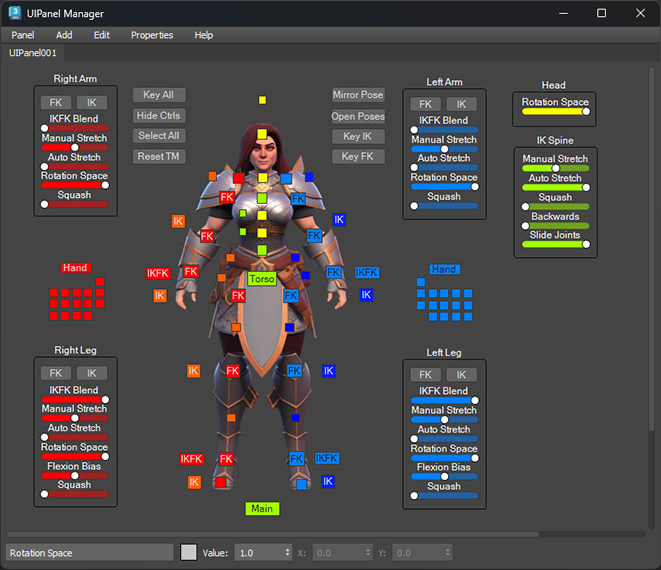Screen dimensions: 661x570
Task: Select the small yellow square floating above the head
Action: tap(262, 100)
